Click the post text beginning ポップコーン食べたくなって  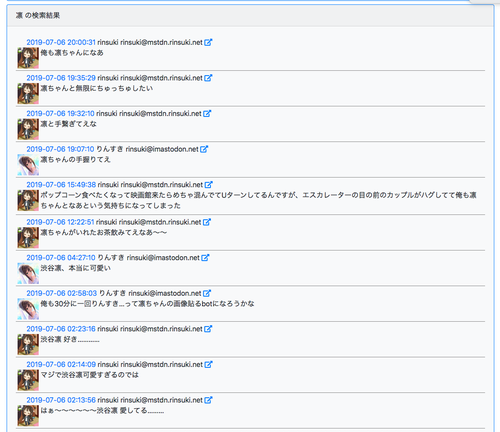coord(258,200)
